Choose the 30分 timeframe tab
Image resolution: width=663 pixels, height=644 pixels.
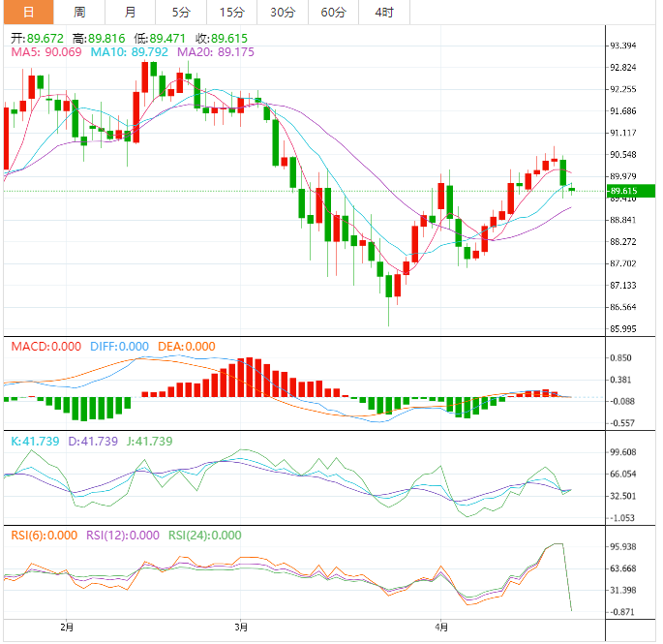click(283, 13)
